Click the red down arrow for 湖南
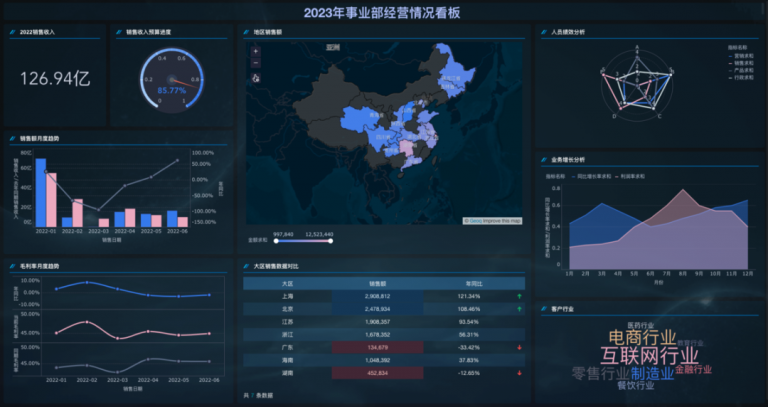 click(x=519, y=373)
